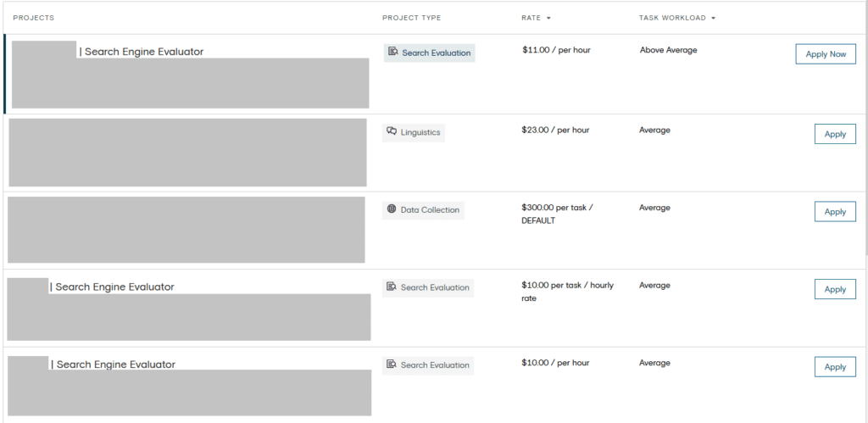Viewport: 868px width, 423px height.
Task: Click the Projects column header
Action: pos(34,18)
